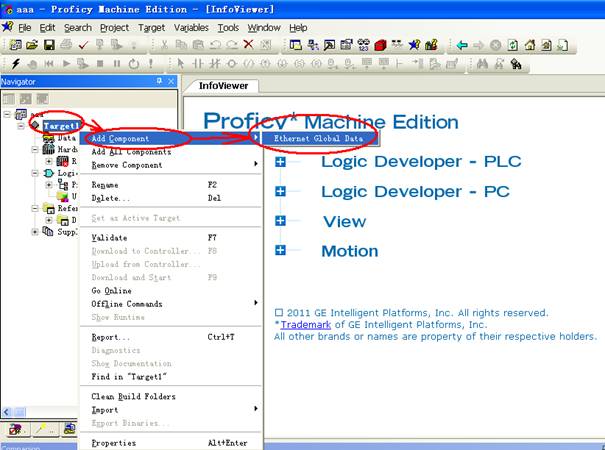Click the green back arrow in toolbar

coord(461,45)
